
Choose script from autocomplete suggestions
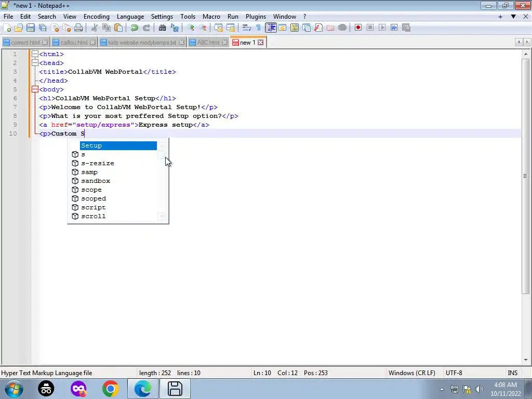[94, 207]
